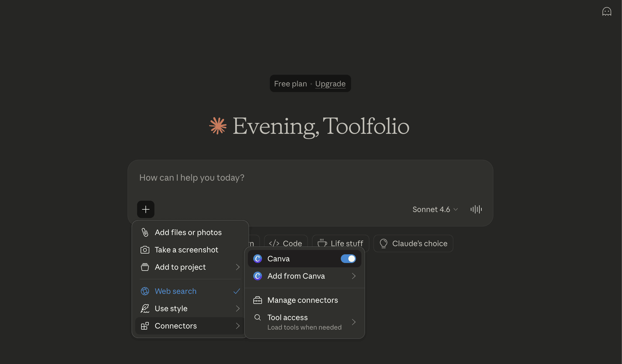This screenshot has height=364, width=622.
Task: Uncheck the Web search checkmark
Action: [x=237, y=291]
